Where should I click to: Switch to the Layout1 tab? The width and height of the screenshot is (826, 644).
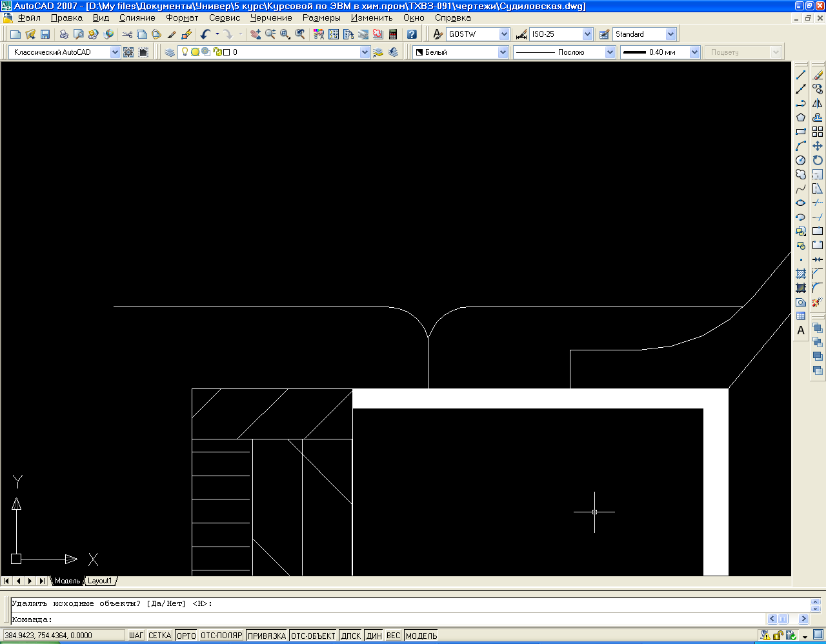[100, 581]
